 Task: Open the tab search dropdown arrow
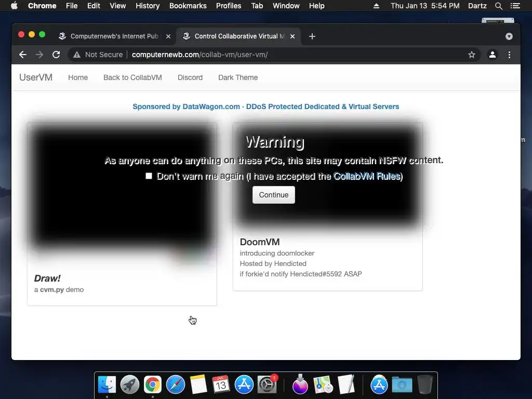pos(509,36)
